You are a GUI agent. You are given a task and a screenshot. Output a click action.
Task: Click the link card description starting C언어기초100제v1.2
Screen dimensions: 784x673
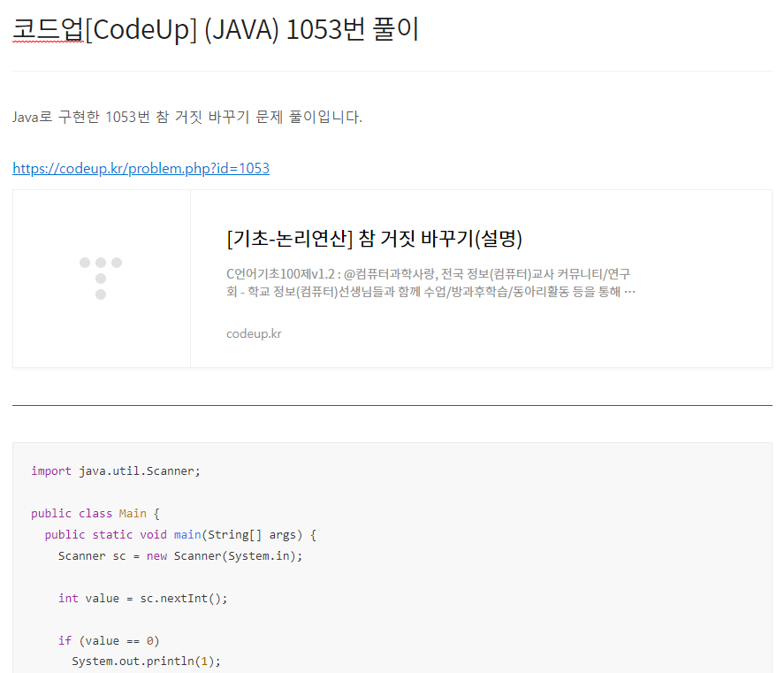click(x=431, y=283)
